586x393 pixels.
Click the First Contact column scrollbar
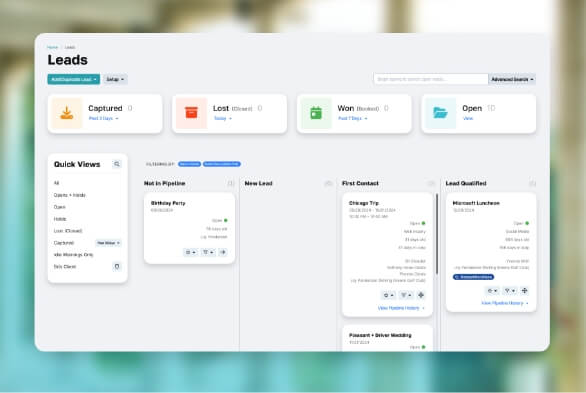[x=437, y=234]
